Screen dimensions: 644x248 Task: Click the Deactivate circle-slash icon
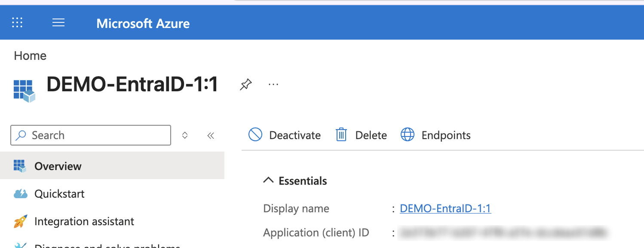click(255, 135)
